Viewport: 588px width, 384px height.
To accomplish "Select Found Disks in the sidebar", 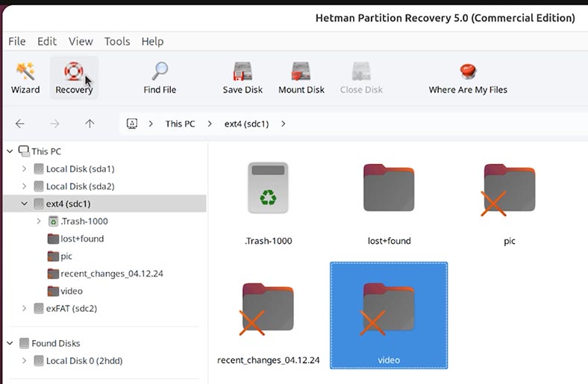I will (55, 343).
